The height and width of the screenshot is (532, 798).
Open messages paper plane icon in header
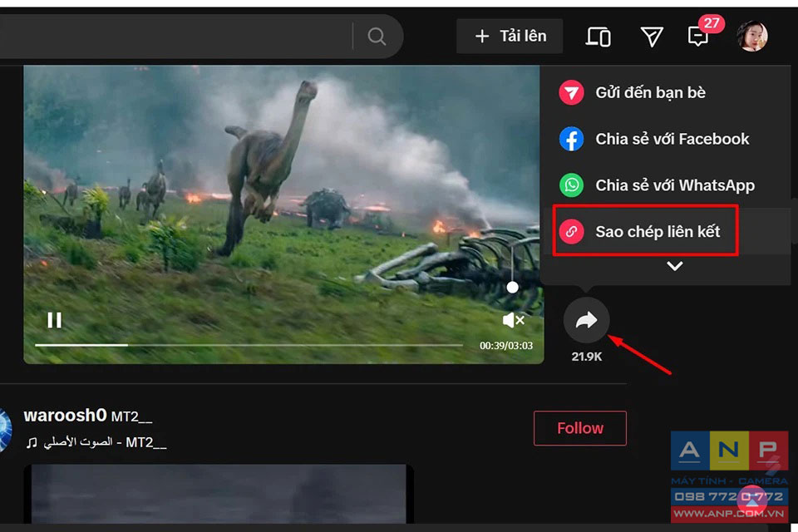(x=652, y=37)
